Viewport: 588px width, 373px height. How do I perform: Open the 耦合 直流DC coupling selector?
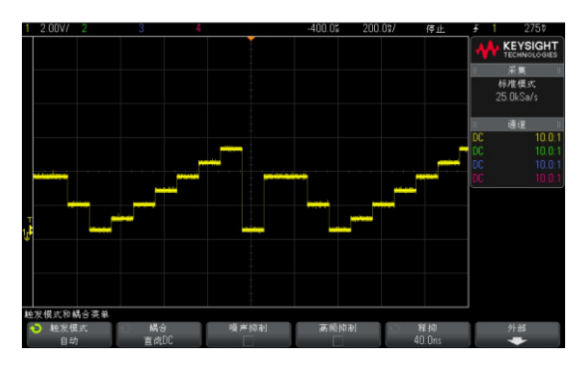[x=159, y=334]
